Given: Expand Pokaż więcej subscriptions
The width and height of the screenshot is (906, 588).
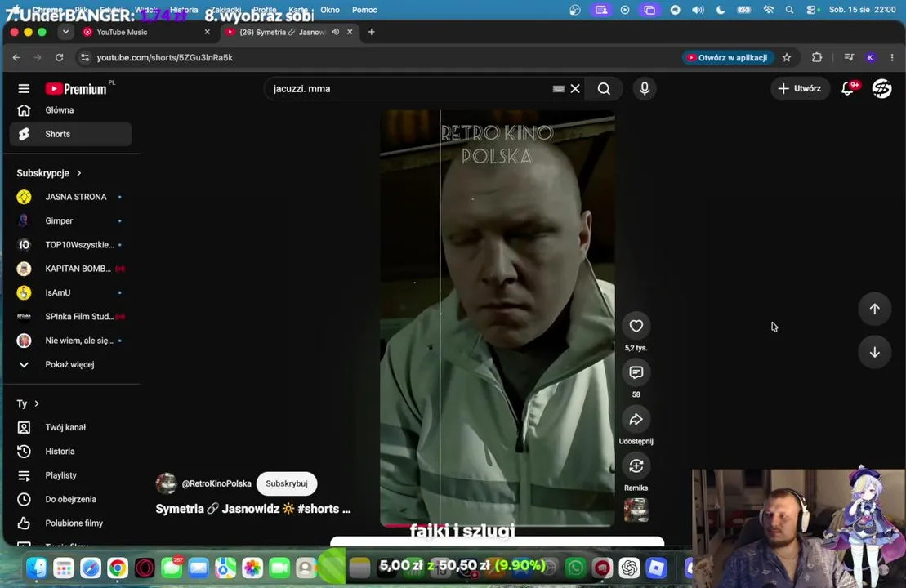Looking at the screenshot, I should (x=70, y=364).
